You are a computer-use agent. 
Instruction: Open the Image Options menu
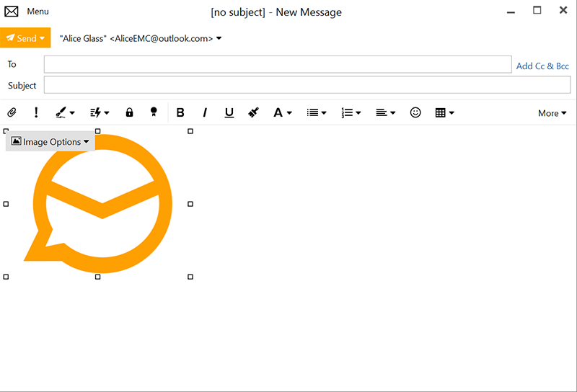(x=50, y=141)
